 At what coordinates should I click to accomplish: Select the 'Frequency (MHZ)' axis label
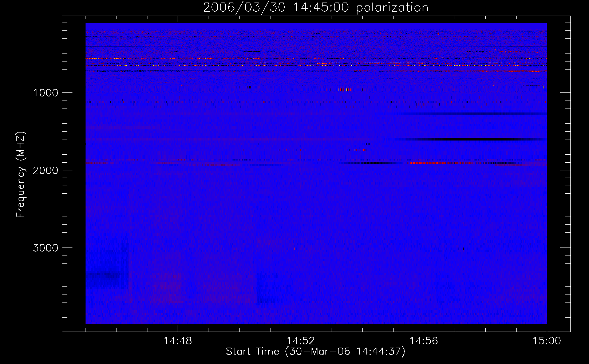21,174
